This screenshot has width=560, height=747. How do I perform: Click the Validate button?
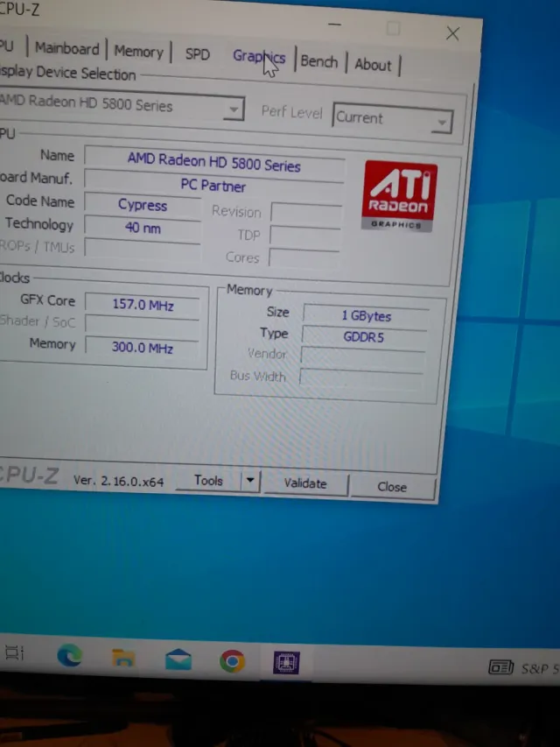(x=305, y=483)
